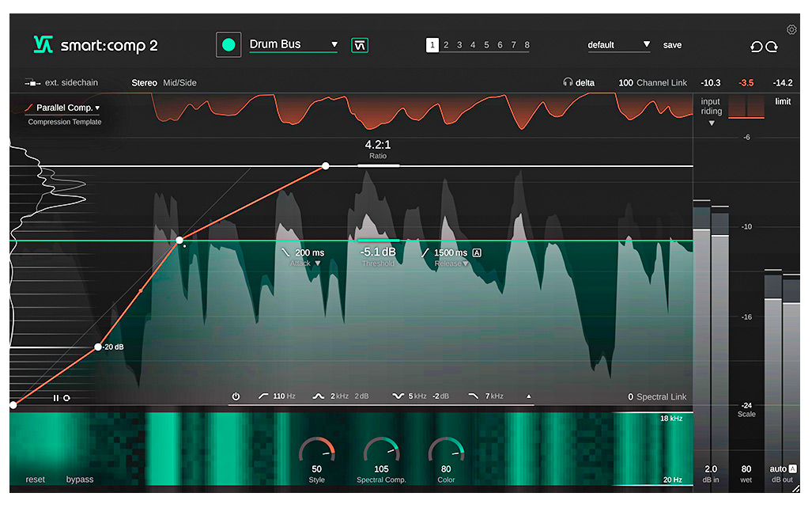Click the Spectral Comp. knob
Image resolution: width=812 pixels, height=508 pixels.
[x=381, y=452]
